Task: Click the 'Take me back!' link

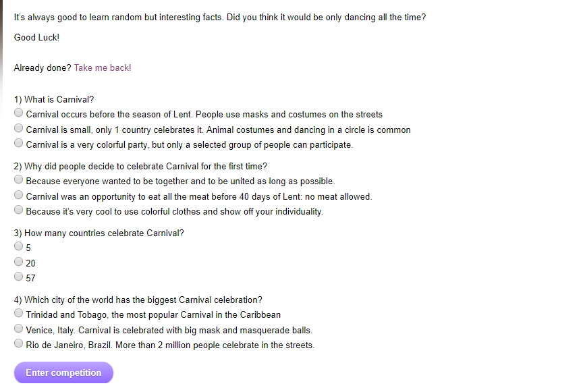Action: click(103, 67)
